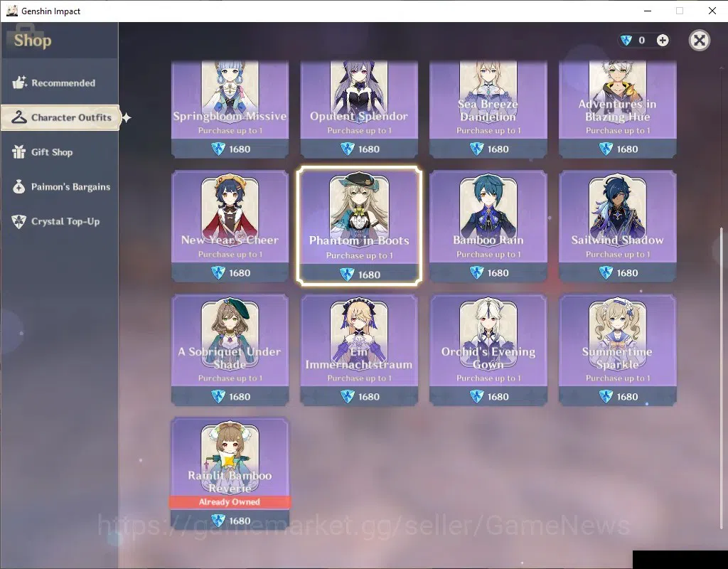
Task: Click the crystal price icon under Sea Breeze Dandelion
Action: coord(477,149)
